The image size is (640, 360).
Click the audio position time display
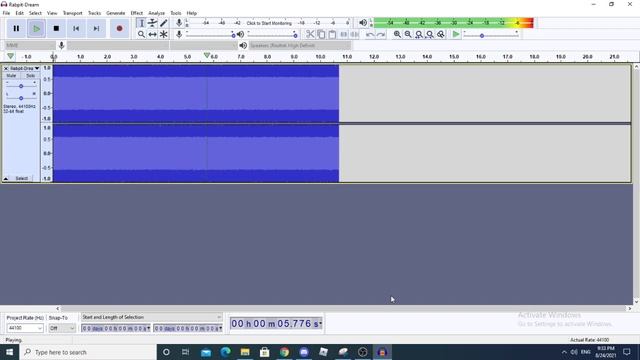[276, 324]
